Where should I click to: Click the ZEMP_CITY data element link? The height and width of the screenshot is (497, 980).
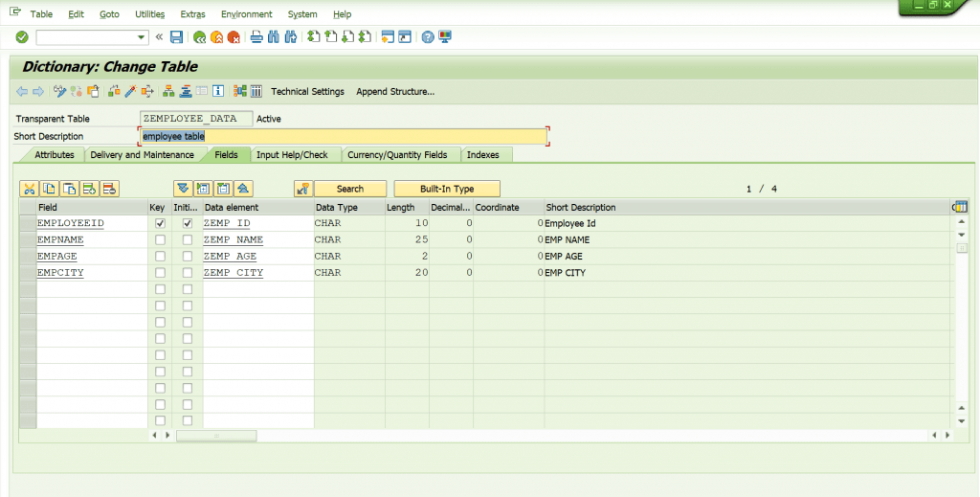click(x=234, y=273)
